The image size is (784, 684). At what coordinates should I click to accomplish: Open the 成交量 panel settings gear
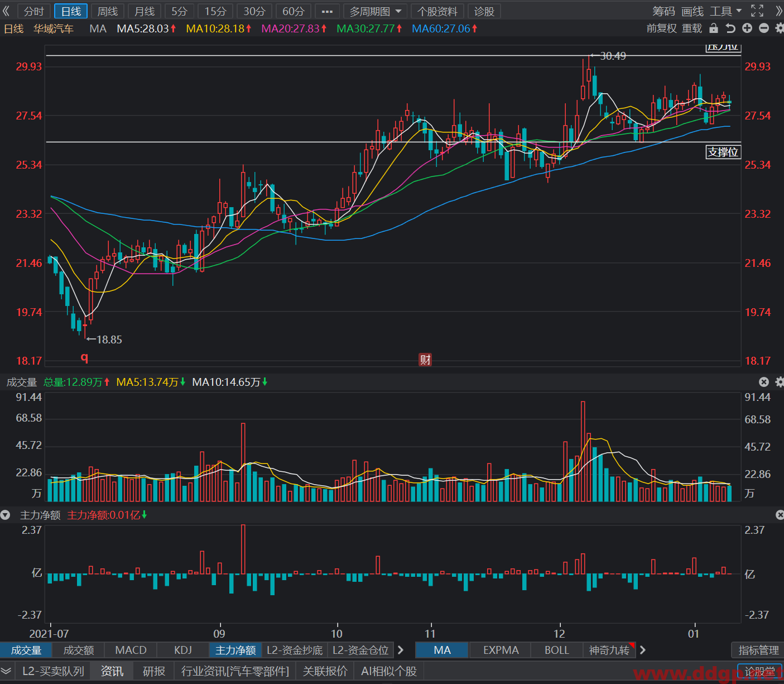(780, 382)
